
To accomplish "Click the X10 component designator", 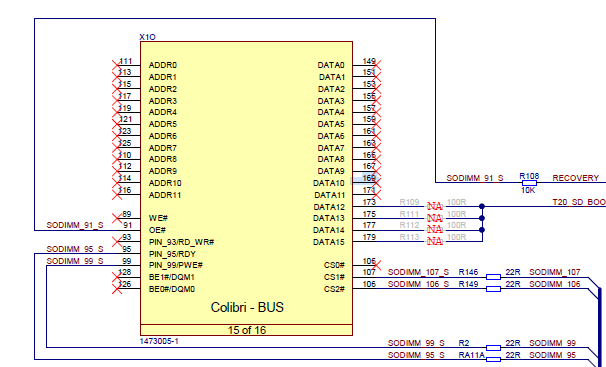I will [147, 37].
